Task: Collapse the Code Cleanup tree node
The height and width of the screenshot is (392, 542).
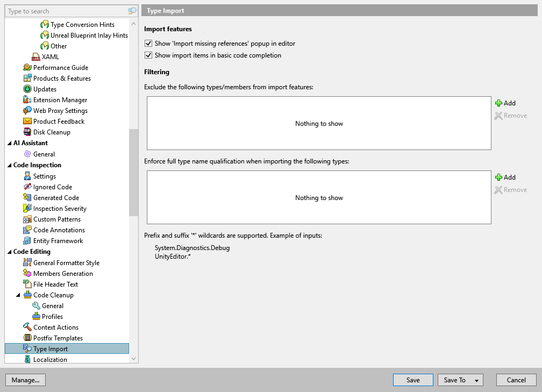Action: [18, 295]
